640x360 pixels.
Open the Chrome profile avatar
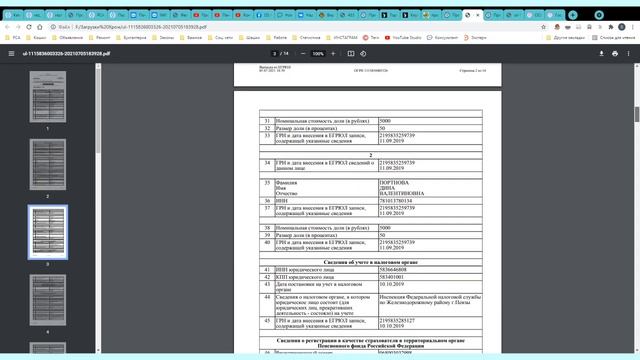[622, 27]
